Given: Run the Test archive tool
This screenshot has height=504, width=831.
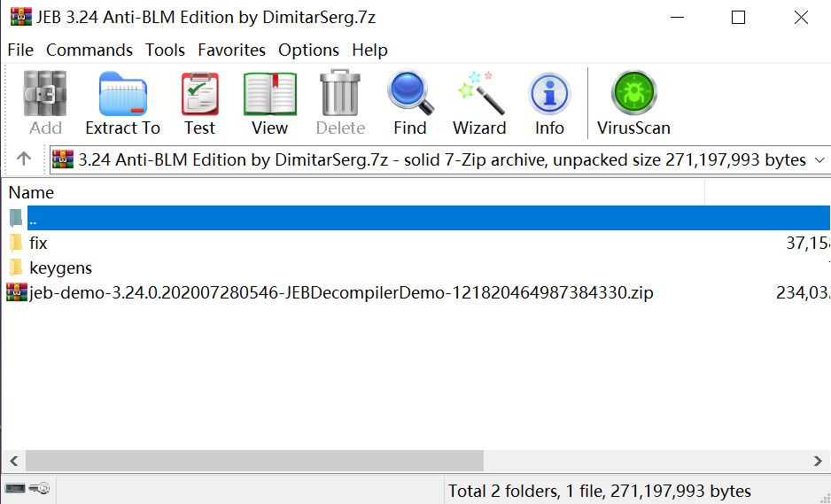Looking at the screenshot, I should (200, 94).
